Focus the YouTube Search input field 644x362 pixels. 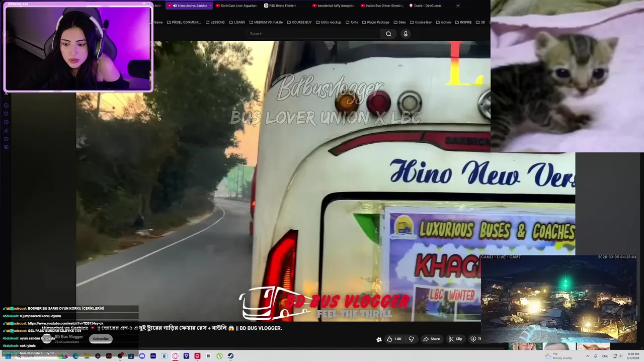pyautogui.click(x=313, y=34)
